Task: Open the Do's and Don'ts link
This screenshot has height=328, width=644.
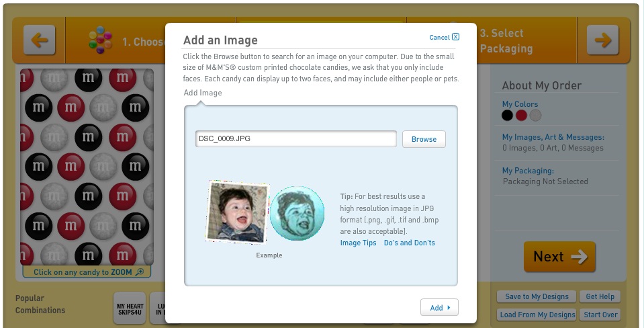Action: click(410, 243)
